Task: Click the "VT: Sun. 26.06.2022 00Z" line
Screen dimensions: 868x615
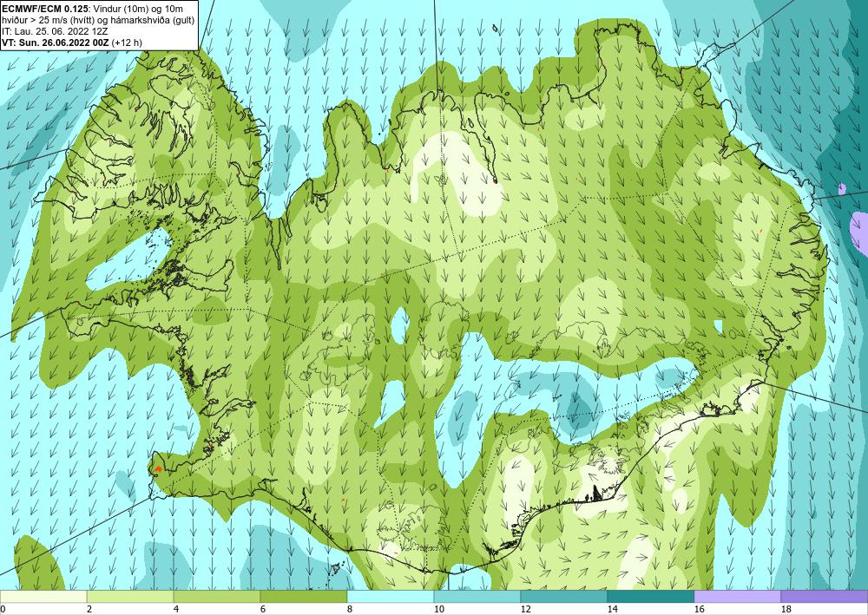Action: (56, 42)
